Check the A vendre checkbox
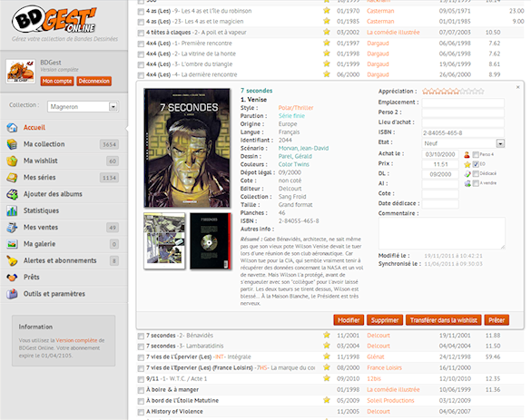This screenshot has width=531, height=420. click(x=476, y=183)
